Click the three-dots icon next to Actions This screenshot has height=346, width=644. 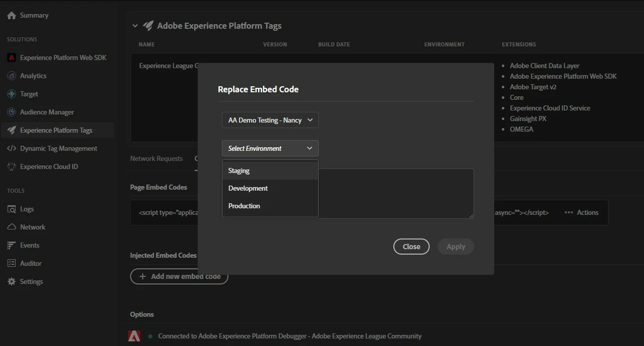(x=569, y=212)
